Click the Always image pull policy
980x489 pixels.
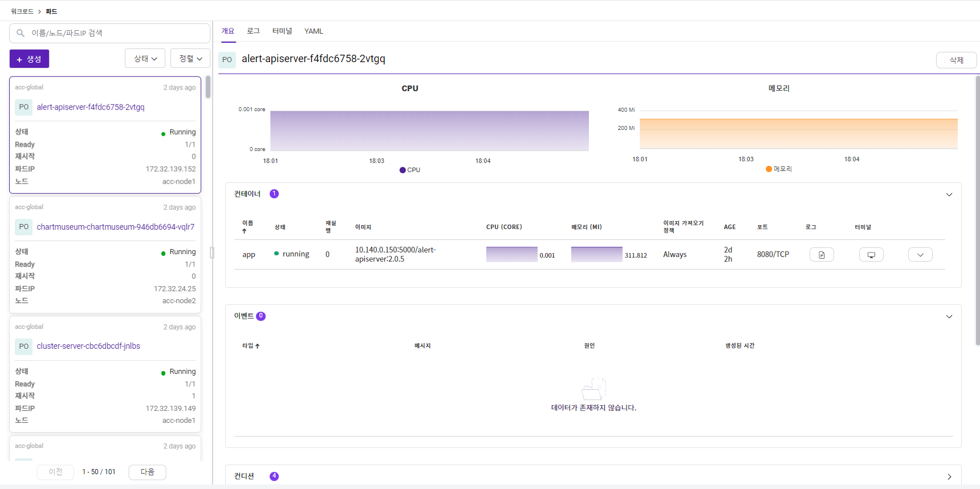tap(675, 255)
